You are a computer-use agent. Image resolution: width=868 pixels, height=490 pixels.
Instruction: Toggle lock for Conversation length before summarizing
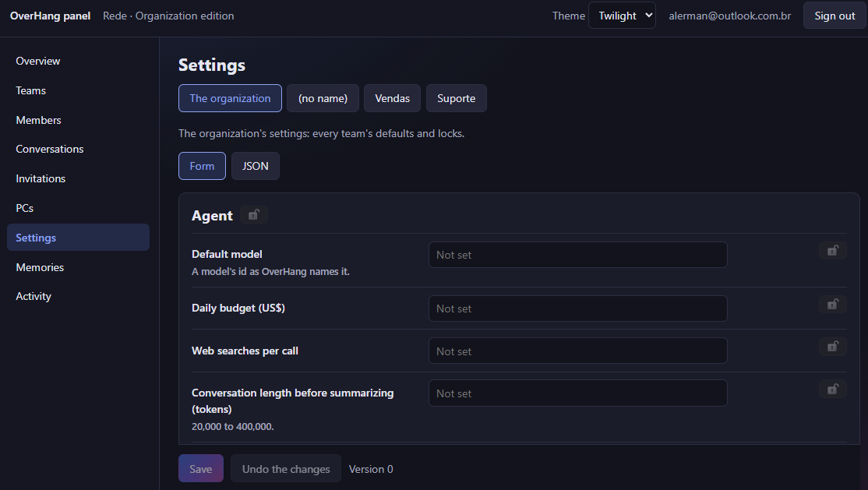(833, 390)
